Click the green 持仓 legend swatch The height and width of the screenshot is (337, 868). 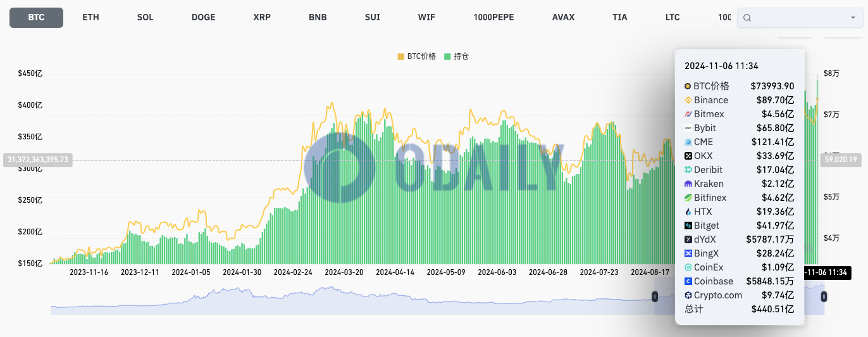(447, 56)
